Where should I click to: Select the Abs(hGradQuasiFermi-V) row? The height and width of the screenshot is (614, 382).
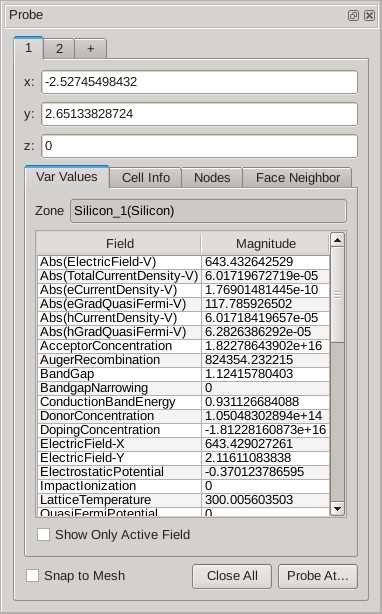tap(183, 332)
